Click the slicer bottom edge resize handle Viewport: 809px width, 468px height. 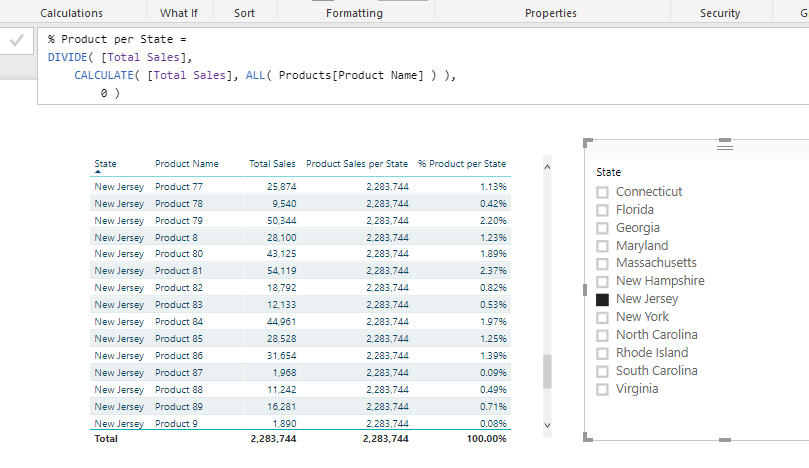pos(725,440)
